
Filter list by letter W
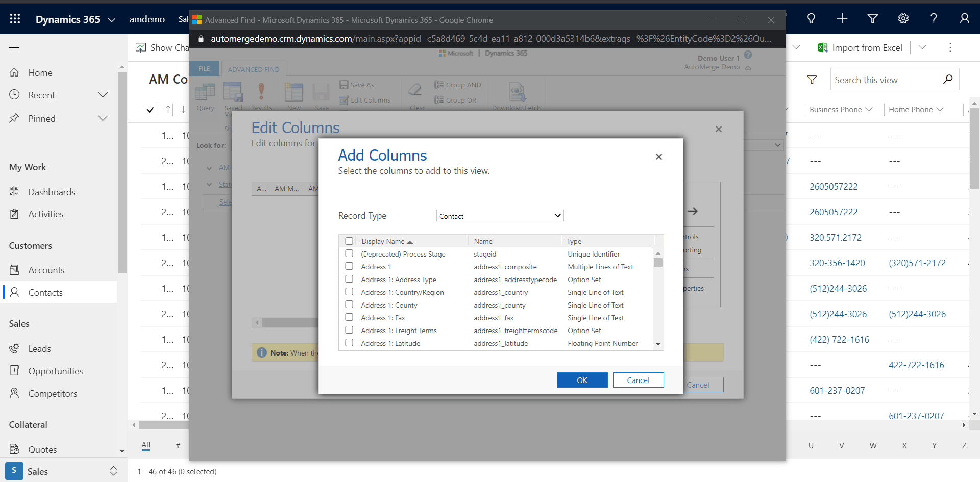(873, 446)
